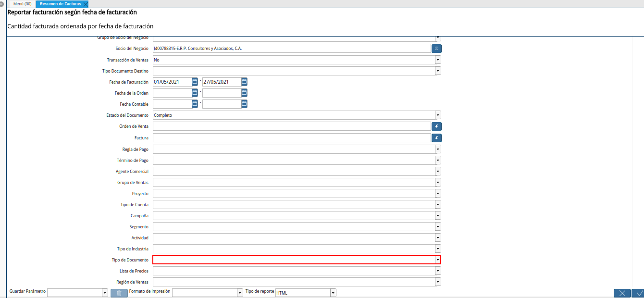This screenshot has height=298, width=644.
Task: Expand the Transacción de Ventas dropdown
Action: [438, 60]
